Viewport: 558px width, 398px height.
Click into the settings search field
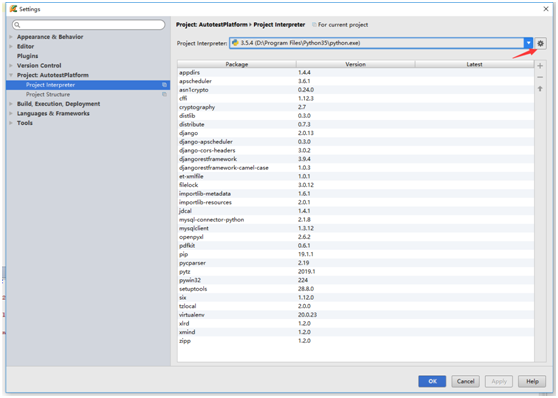[89, 25]
